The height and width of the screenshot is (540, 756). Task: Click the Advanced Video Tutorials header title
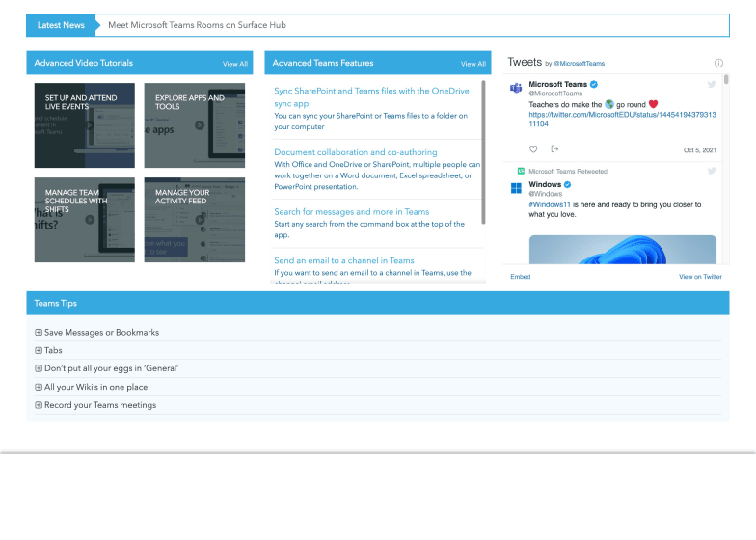tap(83, 63)
